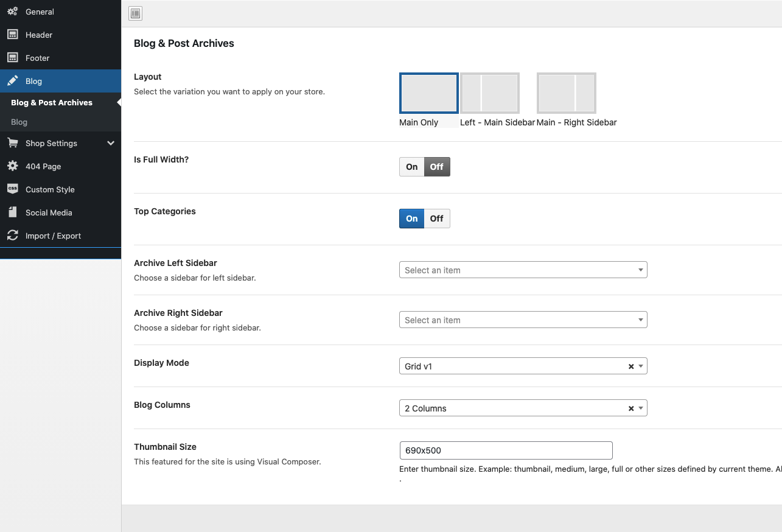Clear the Grid v1 display mode selection
Image resolution: width=782 pixels, height=532 pixels.
[x=631, y=366]
